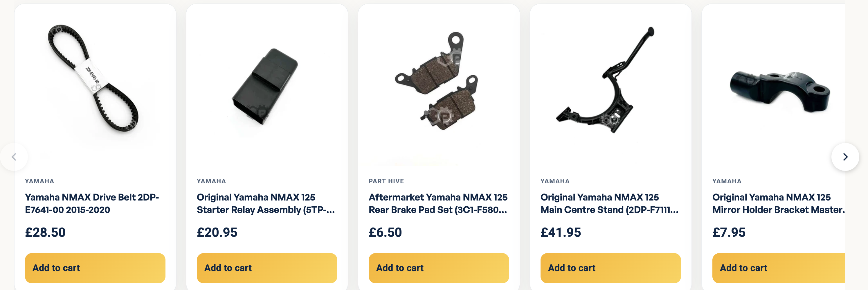Open Yamaha NMAX Drive Belt 2DP-E7641-00 title link

click(92, 203)
